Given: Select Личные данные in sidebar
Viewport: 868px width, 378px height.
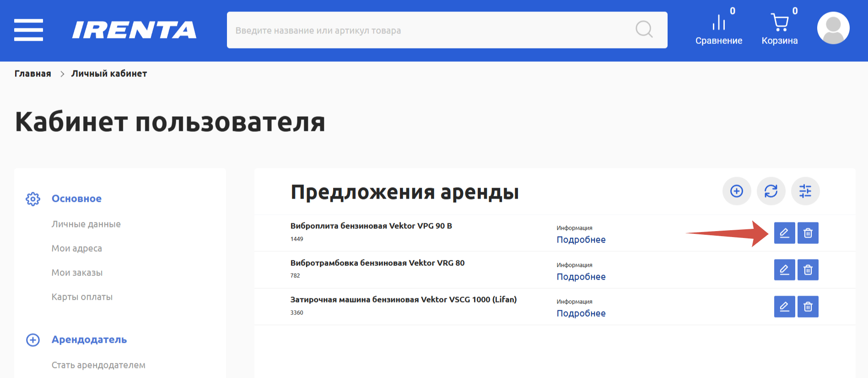Looking at the screenshot, I should (x=86, y=224).
